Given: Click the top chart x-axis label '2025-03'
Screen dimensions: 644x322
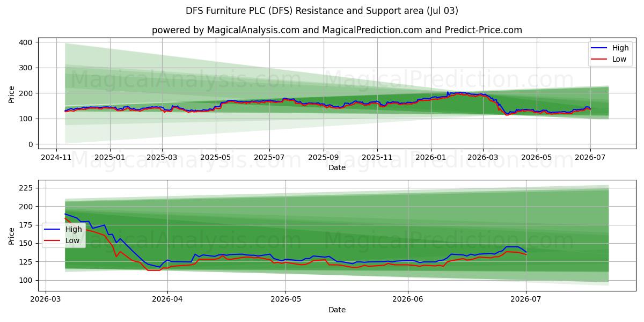Looking at the screenshot, I should pos(163,158).
